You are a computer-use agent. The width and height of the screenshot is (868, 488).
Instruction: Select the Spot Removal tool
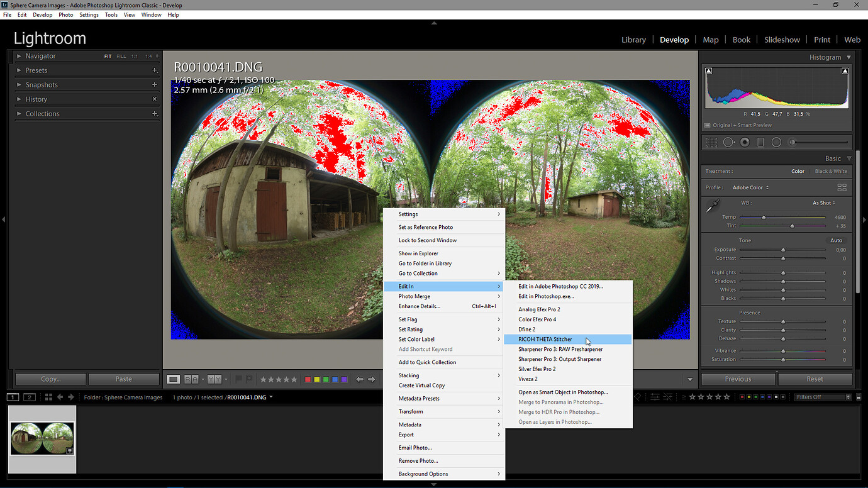pos(728,142)
